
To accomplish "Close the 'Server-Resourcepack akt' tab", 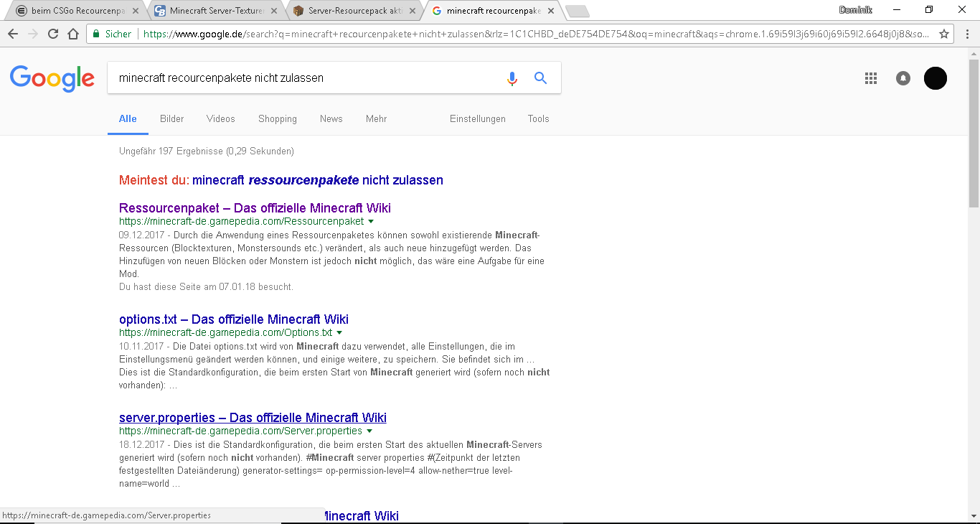I will [413, 11].
